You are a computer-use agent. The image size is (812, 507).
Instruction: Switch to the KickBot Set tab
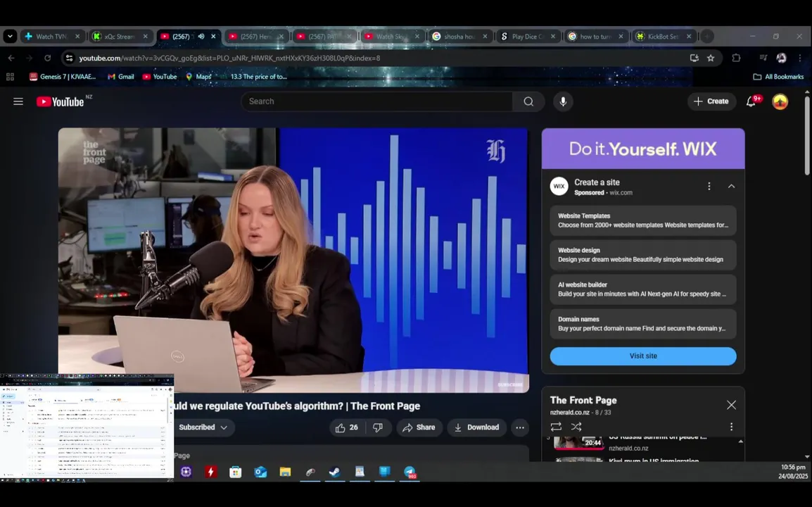tap(663, 37)
